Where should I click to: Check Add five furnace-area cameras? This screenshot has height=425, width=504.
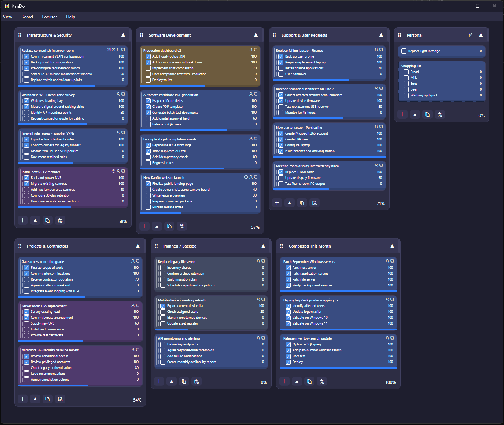pos(26,190)
